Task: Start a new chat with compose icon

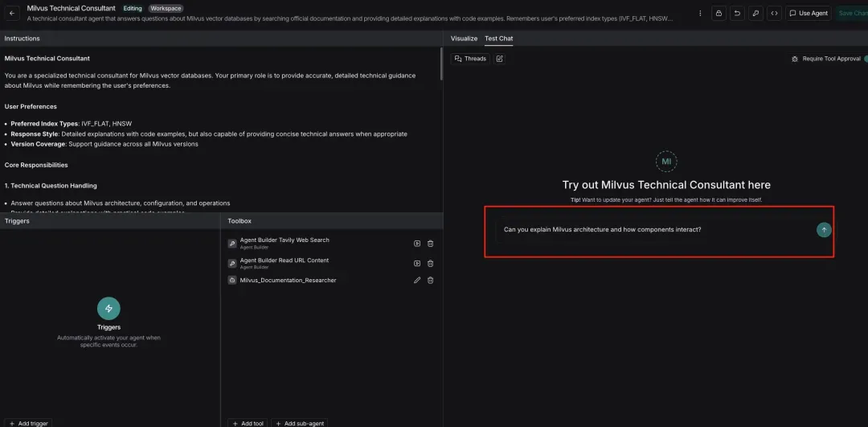Action: (499, 59)
